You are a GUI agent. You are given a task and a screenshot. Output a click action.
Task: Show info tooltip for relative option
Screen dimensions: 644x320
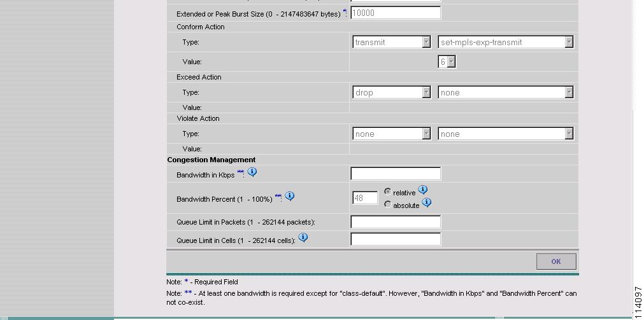point(422,190)
